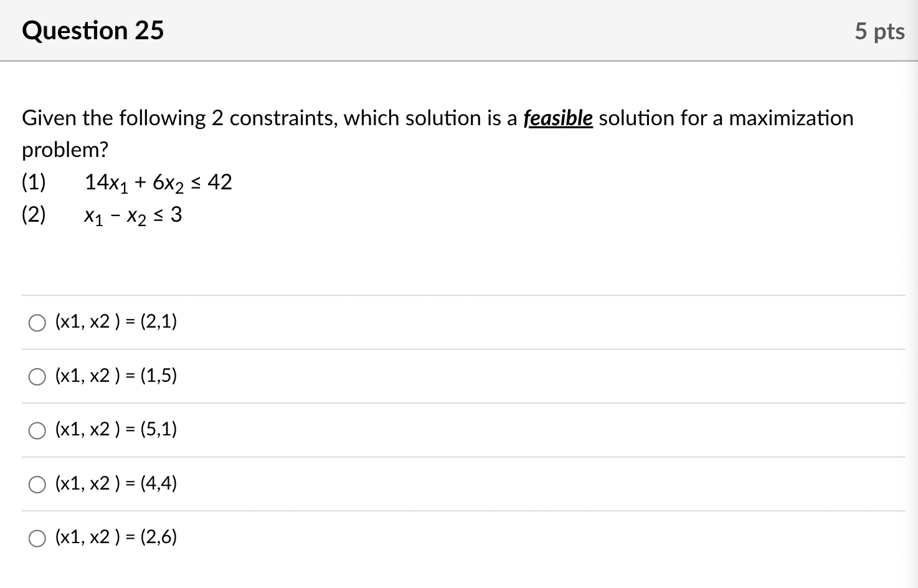
Task: Click the underlined word "feasible"
Action: pyautogui.click(x=557, y=118)
